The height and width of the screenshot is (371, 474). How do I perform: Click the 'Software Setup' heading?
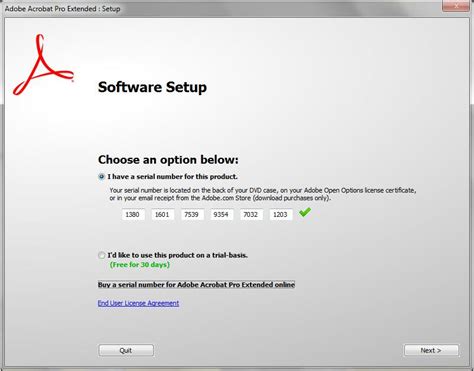tap(152, 87)
